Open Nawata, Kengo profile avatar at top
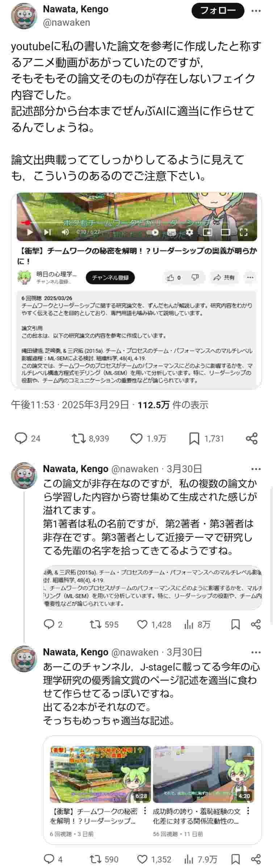 [24, 16]
